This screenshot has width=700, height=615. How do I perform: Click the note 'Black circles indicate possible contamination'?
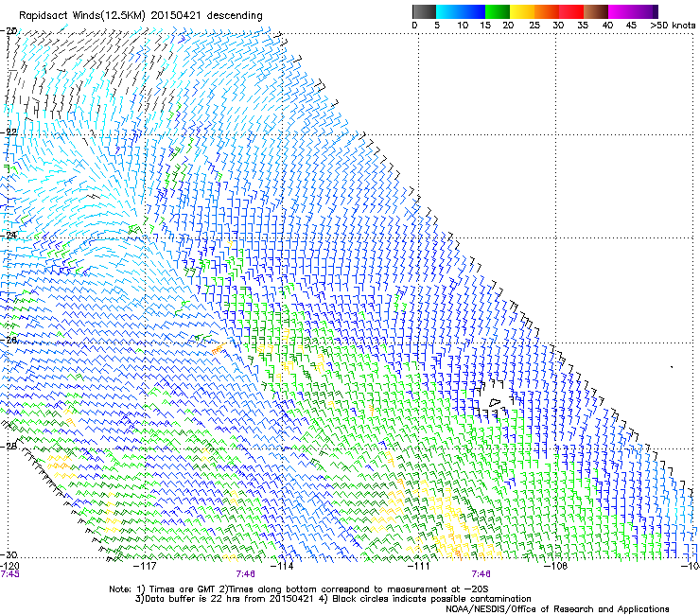point(431,599)
